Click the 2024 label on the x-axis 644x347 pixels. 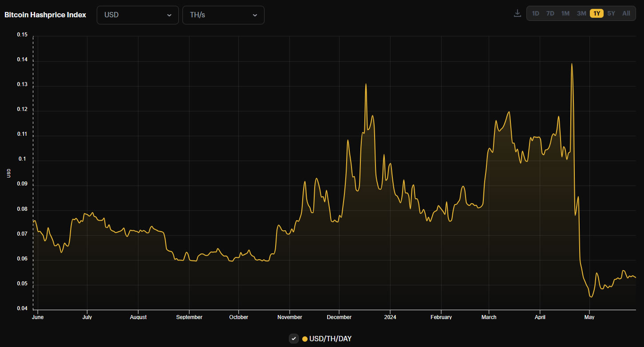pos(390,317)
